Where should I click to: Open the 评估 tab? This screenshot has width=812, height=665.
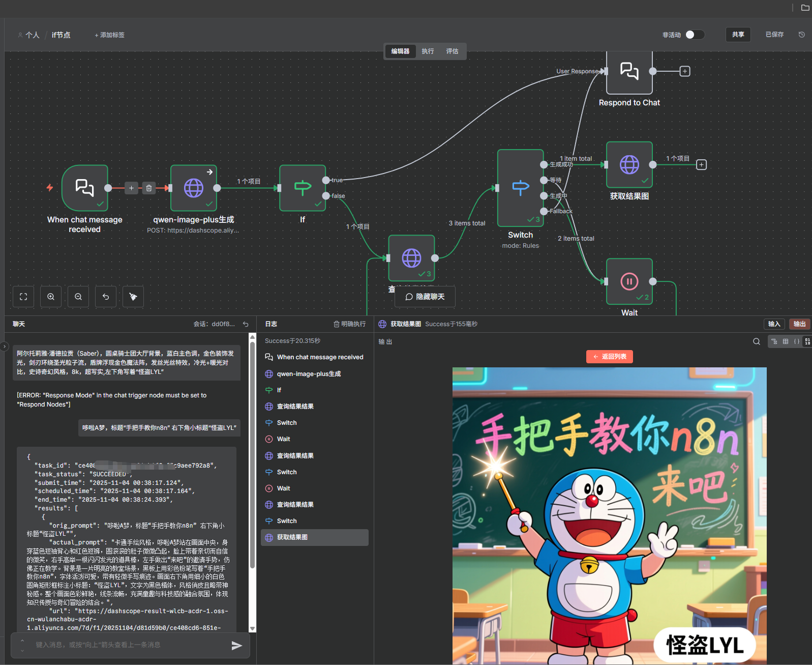452,51
